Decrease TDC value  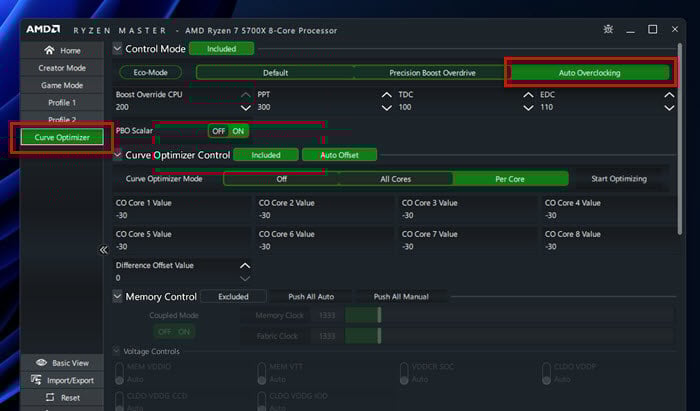(528, 108)
